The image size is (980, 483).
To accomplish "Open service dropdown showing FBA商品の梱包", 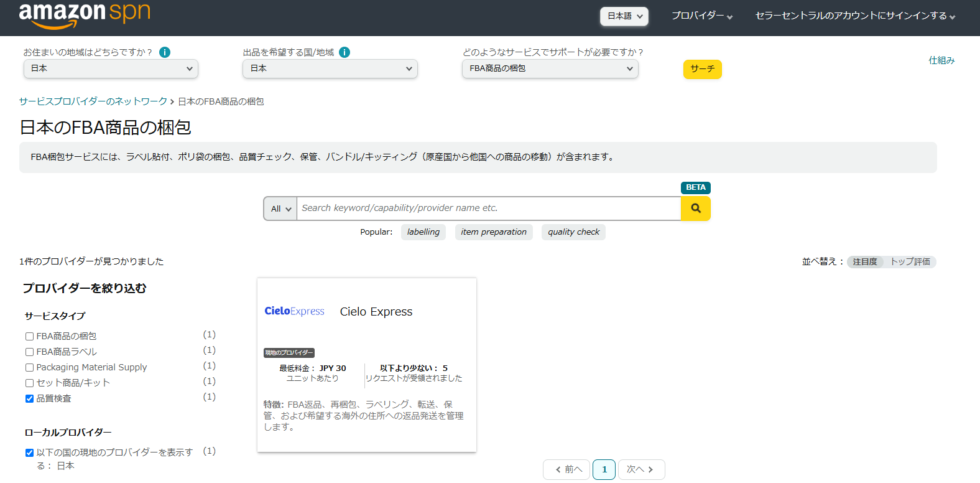I will point(550,68).
